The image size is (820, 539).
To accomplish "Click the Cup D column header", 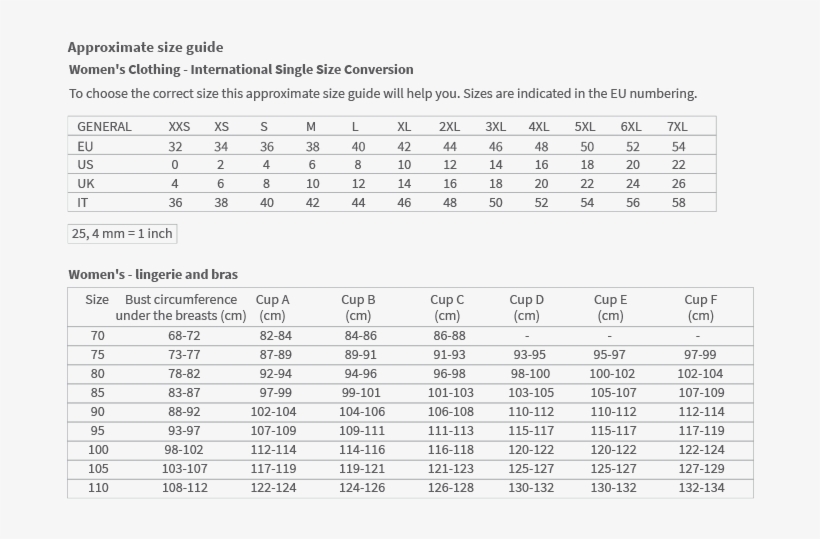I will click(x=526, y=307).
